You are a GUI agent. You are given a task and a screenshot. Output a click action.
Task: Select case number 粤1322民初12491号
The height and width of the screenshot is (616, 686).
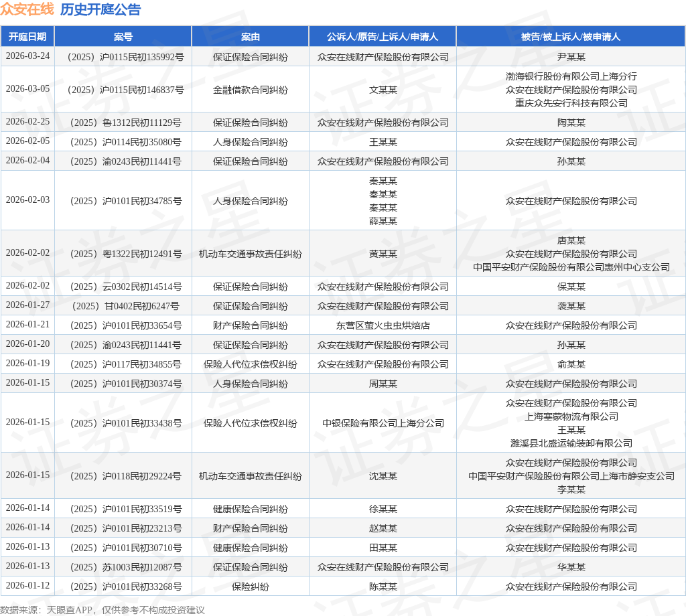pyautogui.click(x=142, y=254)
